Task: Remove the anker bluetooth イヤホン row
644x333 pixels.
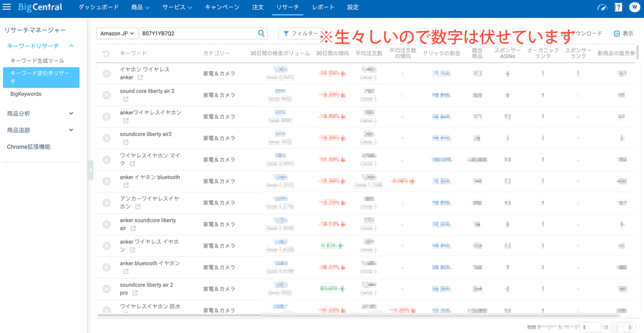Action: (106, 267)
